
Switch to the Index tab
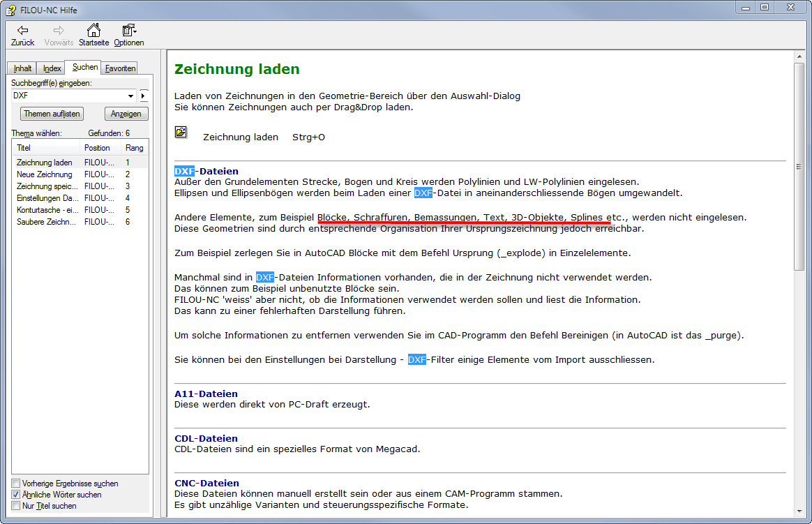[52, 68]
